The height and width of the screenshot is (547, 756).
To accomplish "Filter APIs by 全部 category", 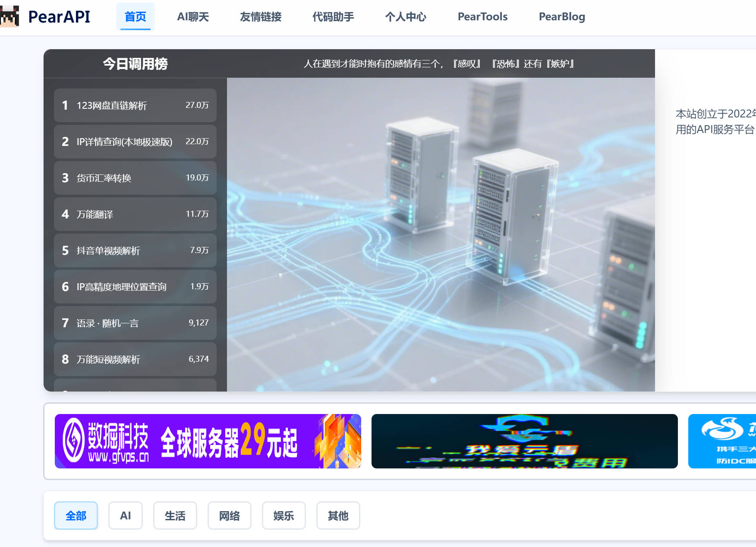I will (76, 515).
